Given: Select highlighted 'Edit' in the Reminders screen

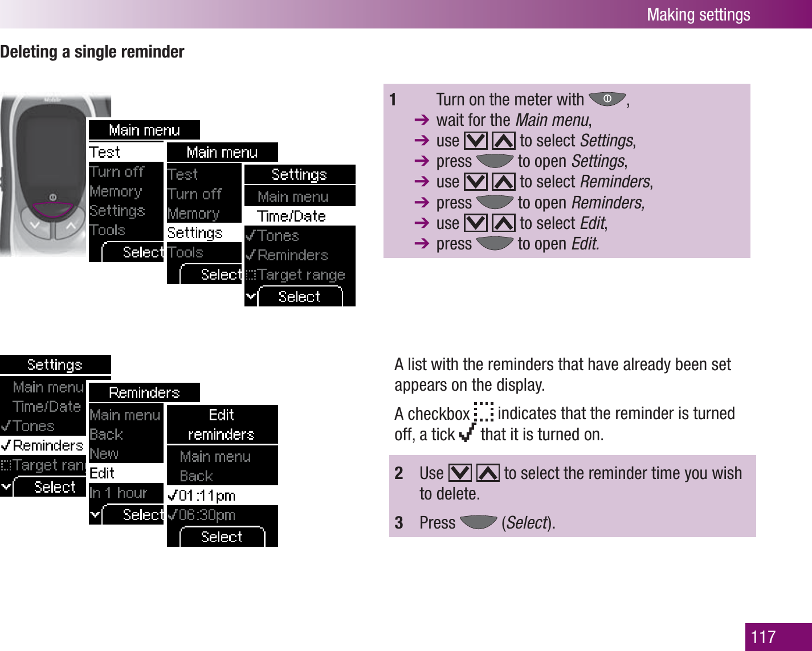Looking at the screenshot, I should 126,473.
